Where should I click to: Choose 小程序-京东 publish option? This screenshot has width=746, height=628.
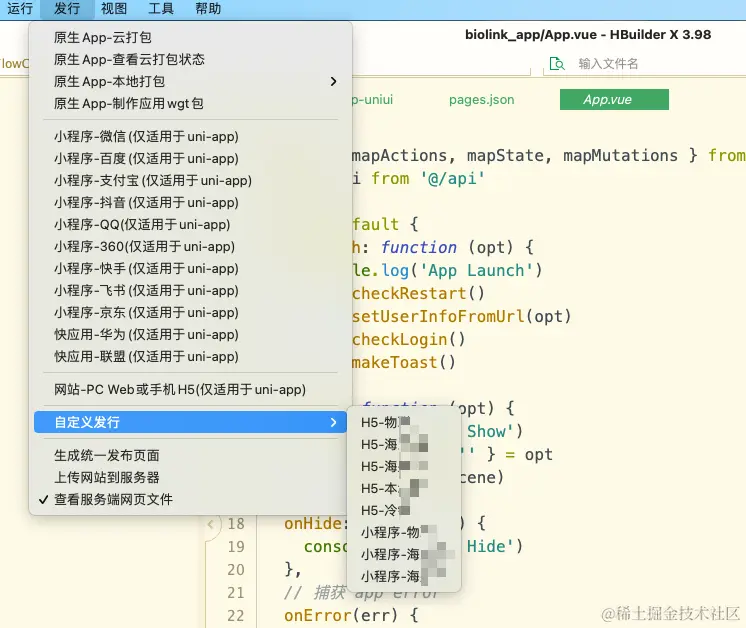click(190, 313)
